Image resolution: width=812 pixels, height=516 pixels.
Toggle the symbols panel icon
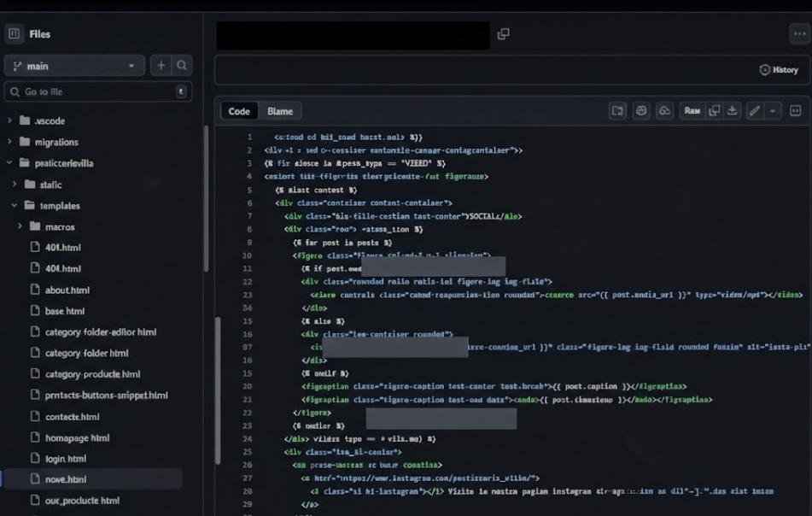click(795, 111)
